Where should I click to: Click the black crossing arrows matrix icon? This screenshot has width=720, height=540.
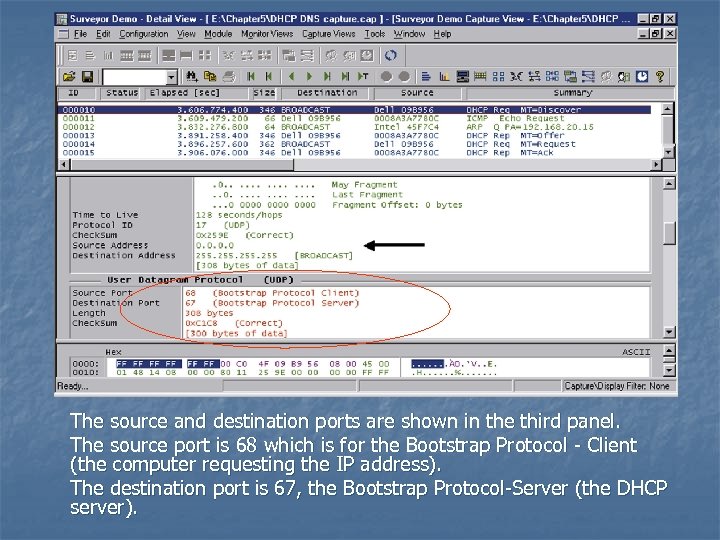516,76
